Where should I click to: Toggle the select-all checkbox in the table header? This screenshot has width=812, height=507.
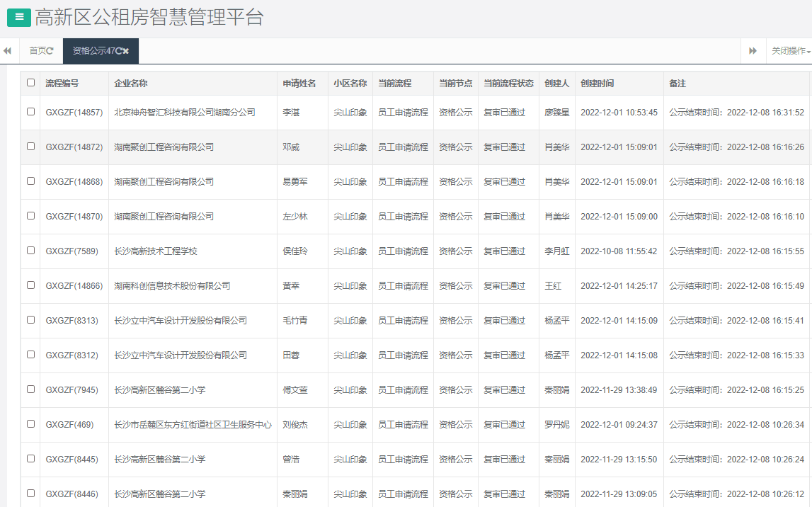(30, 83)
